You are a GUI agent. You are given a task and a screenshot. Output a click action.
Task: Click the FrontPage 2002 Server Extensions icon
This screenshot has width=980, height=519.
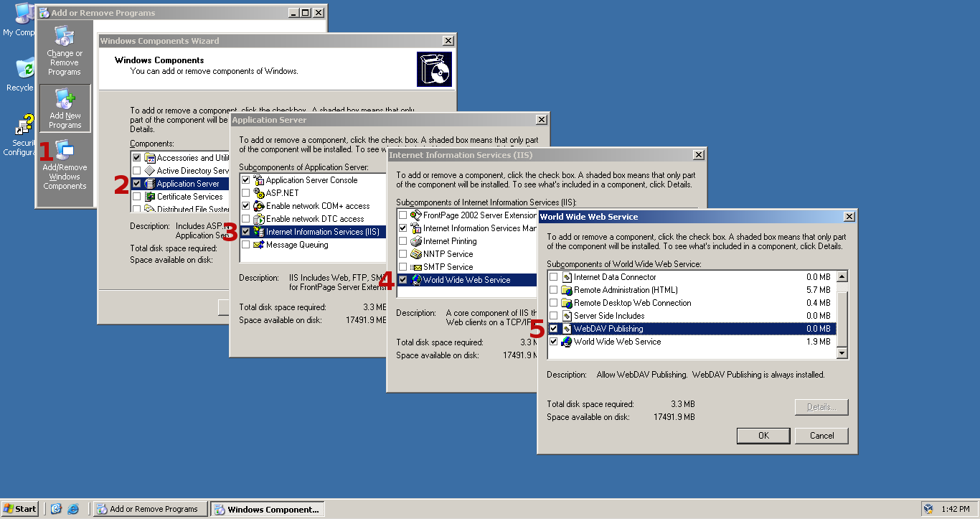(416, 215)
